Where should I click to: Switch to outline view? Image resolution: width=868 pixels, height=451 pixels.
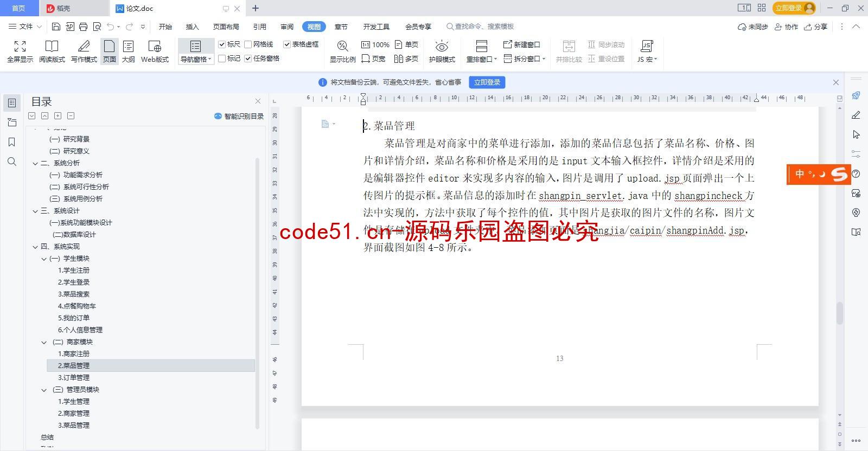coord(129,51)
